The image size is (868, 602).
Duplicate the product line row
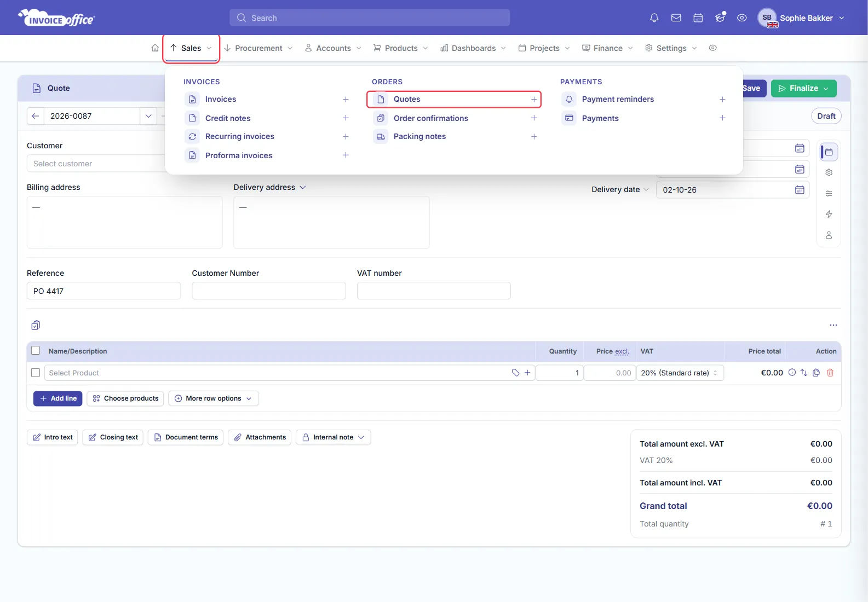(x=817, y=373)
